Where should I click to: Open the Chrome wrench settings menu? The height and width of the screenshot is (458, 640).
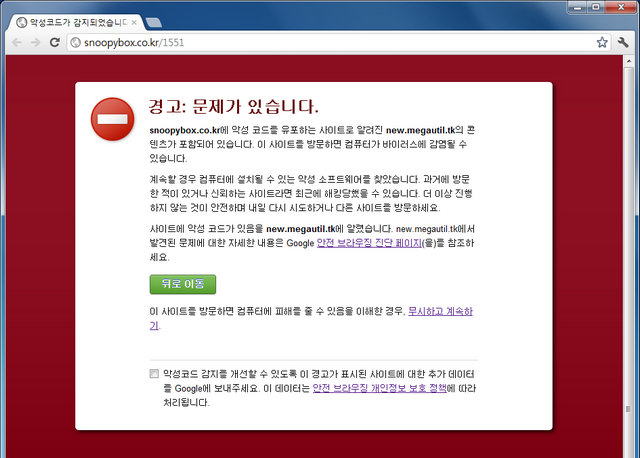point(623,42)
